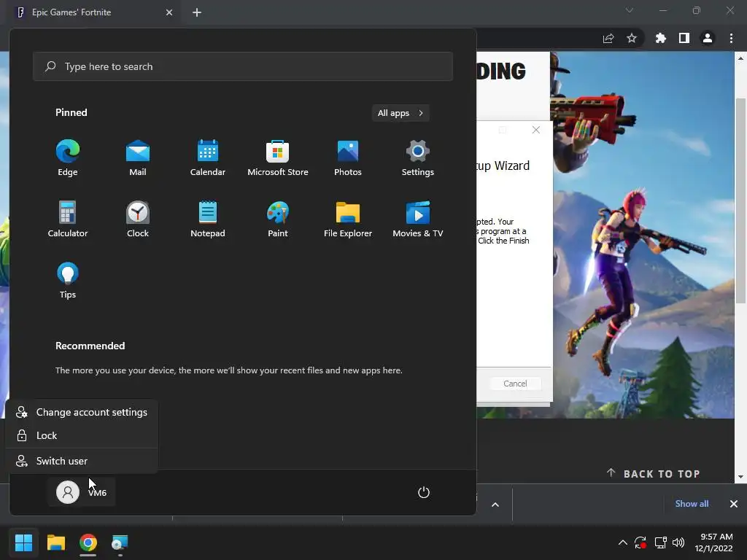Open Chrome profile avatar menu
This screenshot has width=747, height=560.
708,38
